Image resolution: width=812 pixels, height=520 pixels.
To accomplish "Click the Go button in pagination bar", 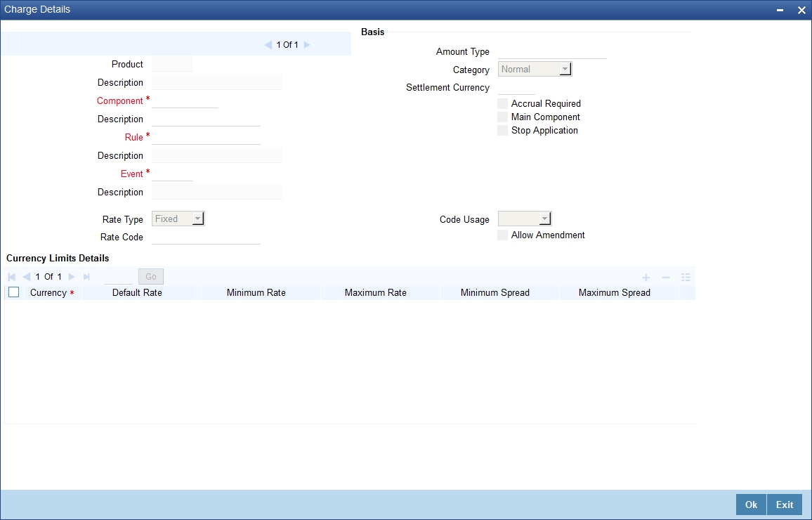I will click(x=151, y=277).
